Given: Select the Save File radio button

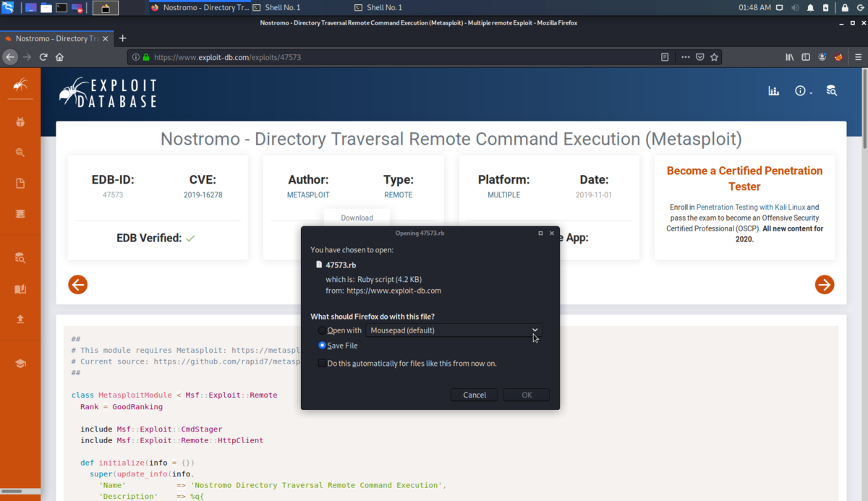Looking at the screenshot, I should click(322, 346).
